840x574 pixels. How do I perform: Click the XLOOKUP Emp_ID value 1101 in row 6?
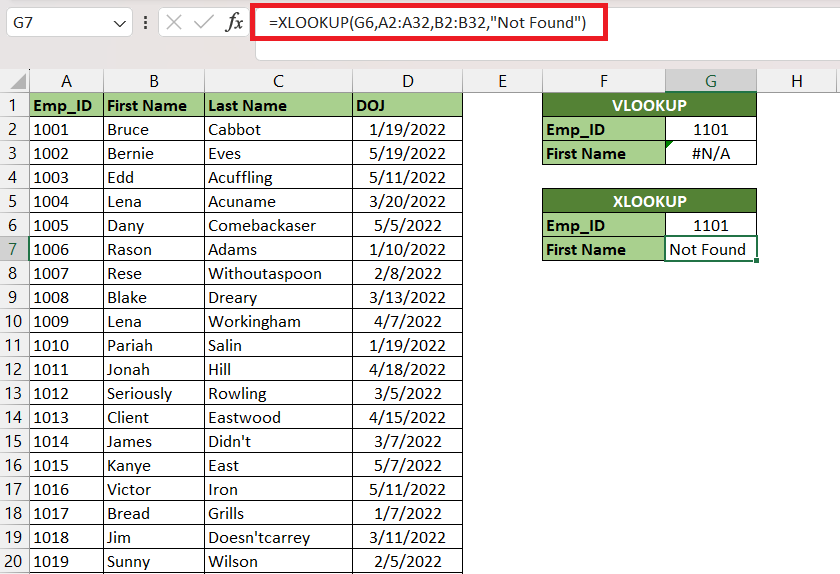(x=711, y=225)
